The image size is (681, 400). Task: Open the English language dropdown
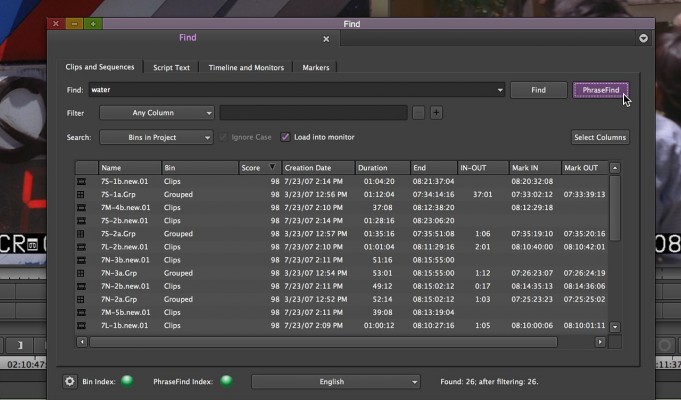pyautogui.click(x=336, y=381)
